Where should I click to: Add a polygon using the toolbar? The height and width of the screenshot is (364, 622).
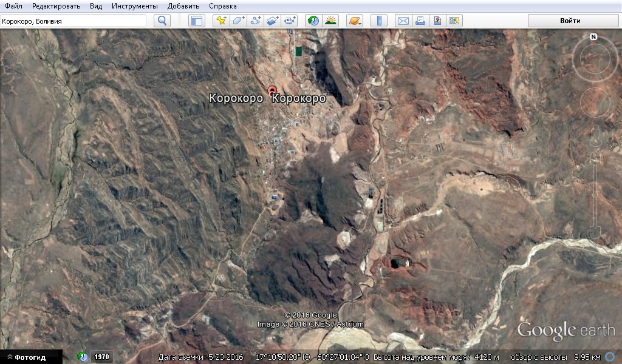point(238,21)
